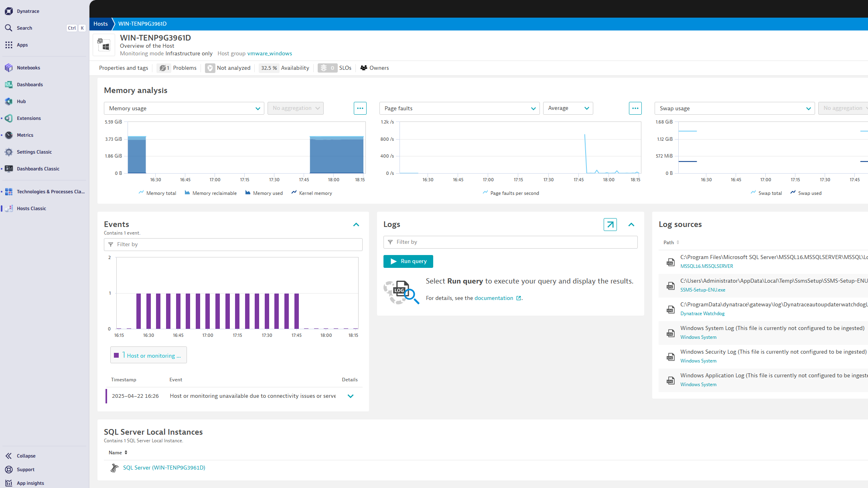Click the Windows host icon next to title

pyautogui.click(x=104, y=45)
